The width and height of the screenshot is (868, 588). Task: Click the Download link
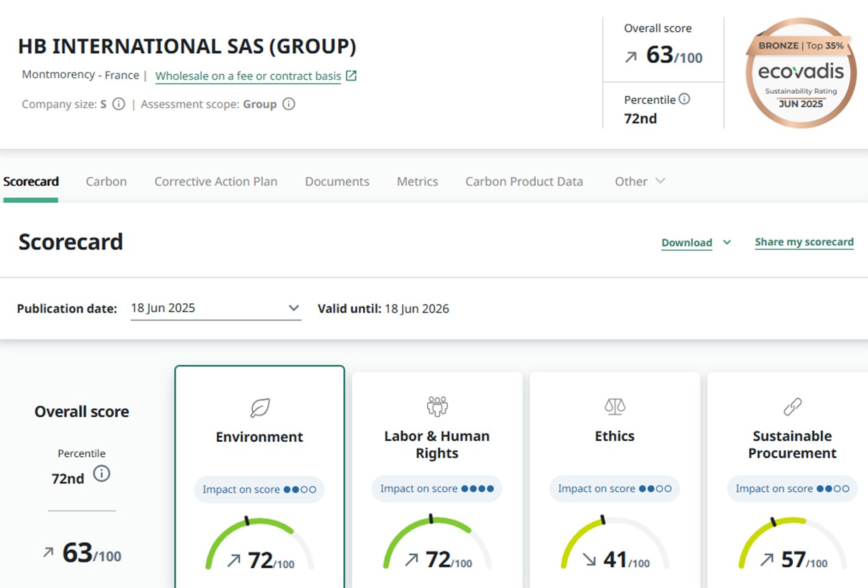(687, 242)
